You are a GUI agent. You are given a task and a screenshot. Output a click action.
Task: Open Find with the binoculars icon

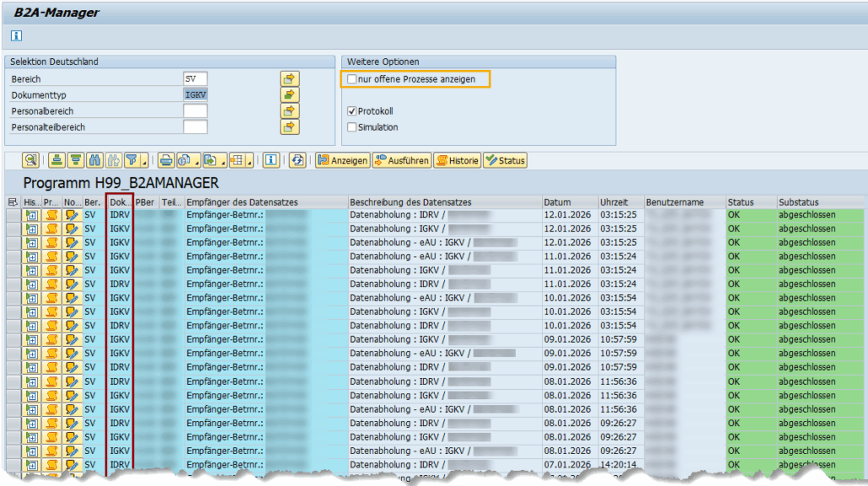(95, 160)
